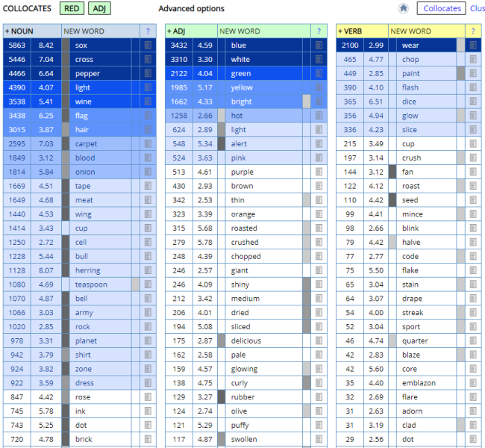
Task: Click frequency 2100 in verb table
Action: pos(350,46)
